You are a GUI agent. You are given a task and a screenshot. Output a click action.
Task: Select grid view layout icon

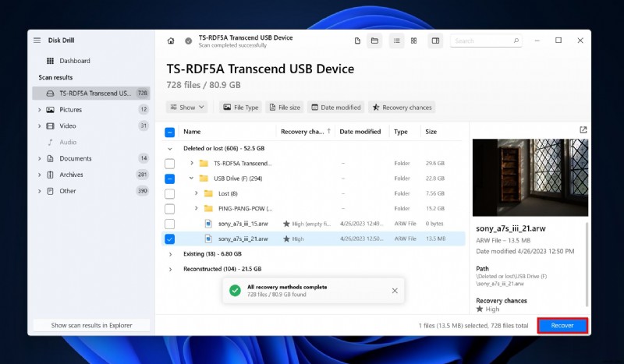[x=414, y=41]
